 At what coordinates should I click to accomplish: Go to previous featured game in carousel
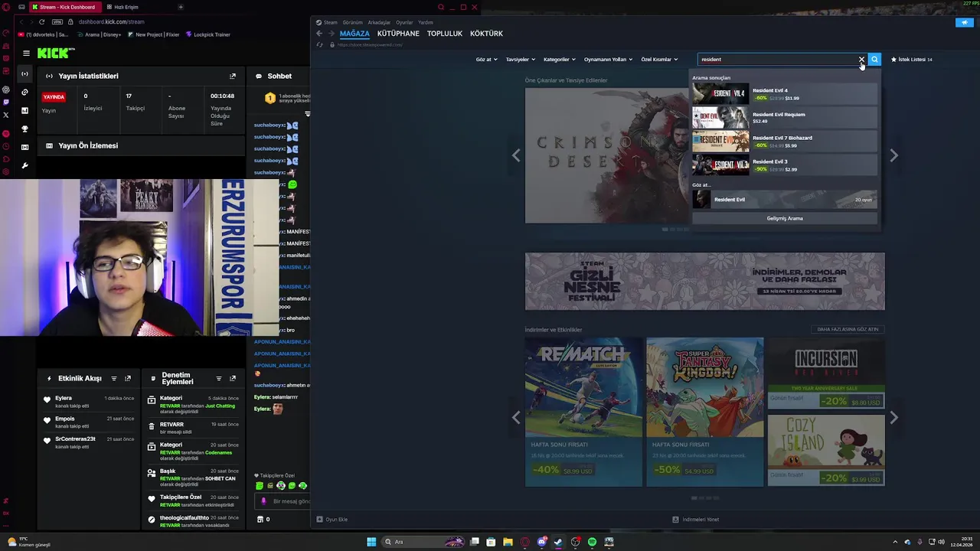click(516, 155)
